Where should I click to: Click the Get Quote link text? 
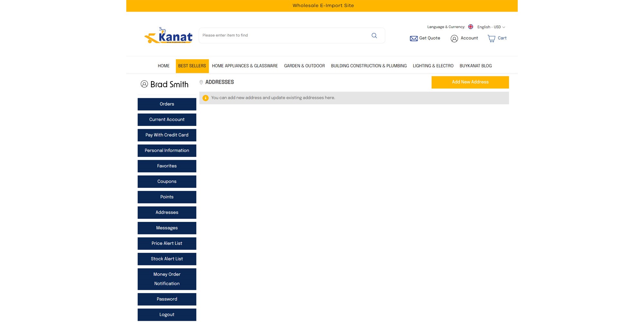[x=430, y=38]
